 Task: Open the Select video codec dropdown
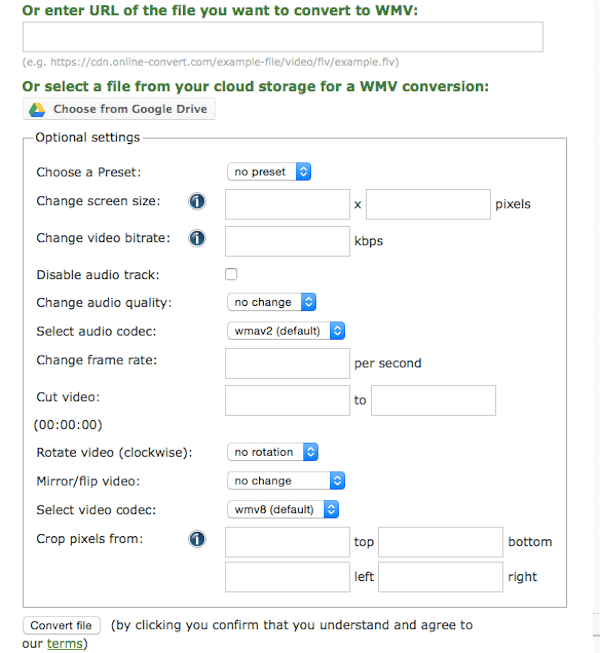pyautogui.click(x=282, y=509)
